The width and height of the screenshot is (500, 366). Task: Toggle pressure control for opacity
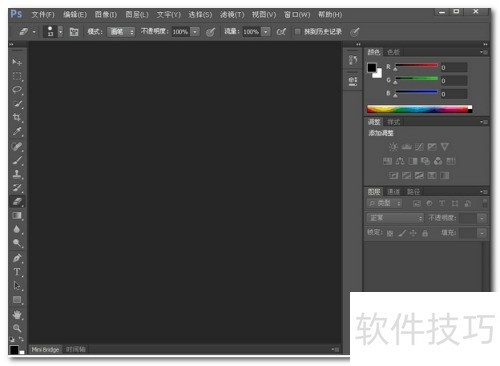tap(210, 32)
